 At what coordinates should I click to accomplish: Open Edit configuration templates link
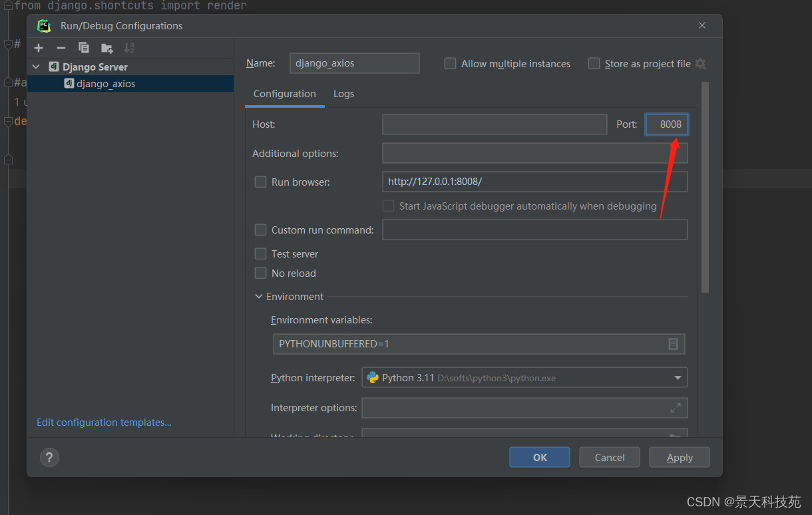pyautogui.click(x=104, y=423)
